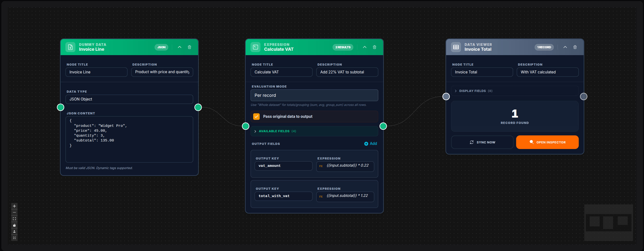This screenshot has height=251, width=644.
Task: Uncheck Pass original data to output
Action: (x=256, y=116)
